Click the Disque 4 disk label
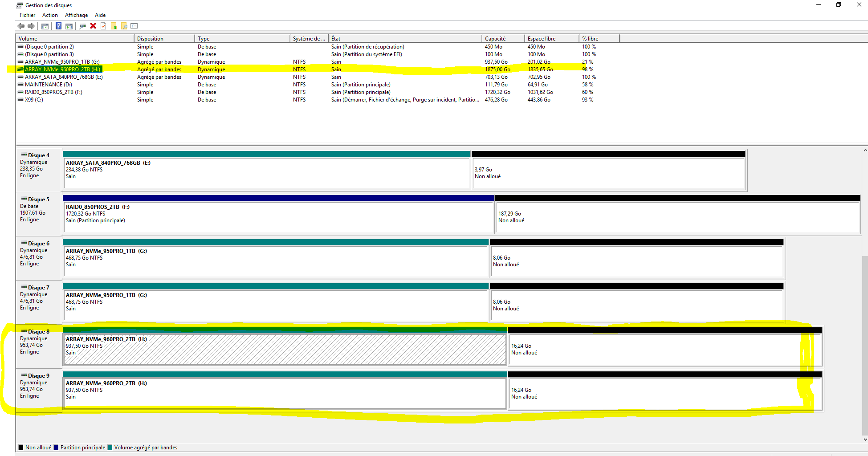Screen dimensions: 868x456 coord(39,155)
